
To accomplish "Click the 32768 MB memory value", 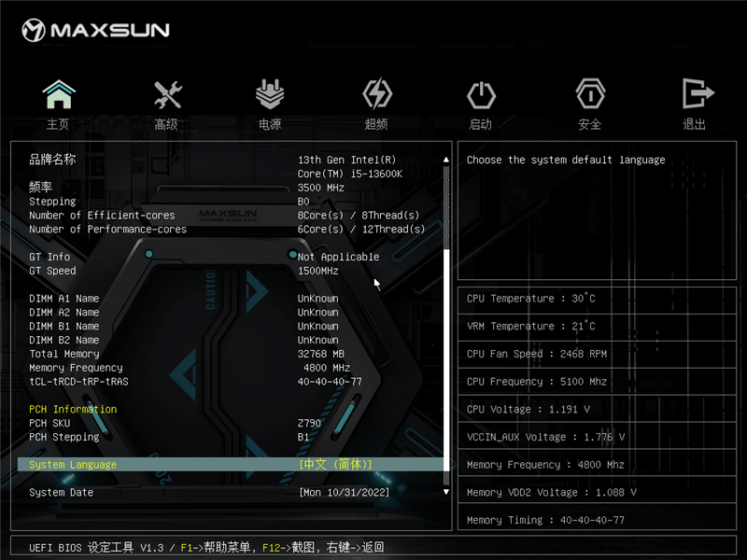I will (x=321, y=354).
